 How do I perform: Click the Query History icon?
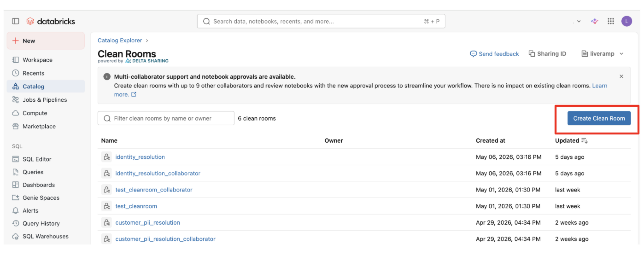pyautogui.click(x=15, y=223)
